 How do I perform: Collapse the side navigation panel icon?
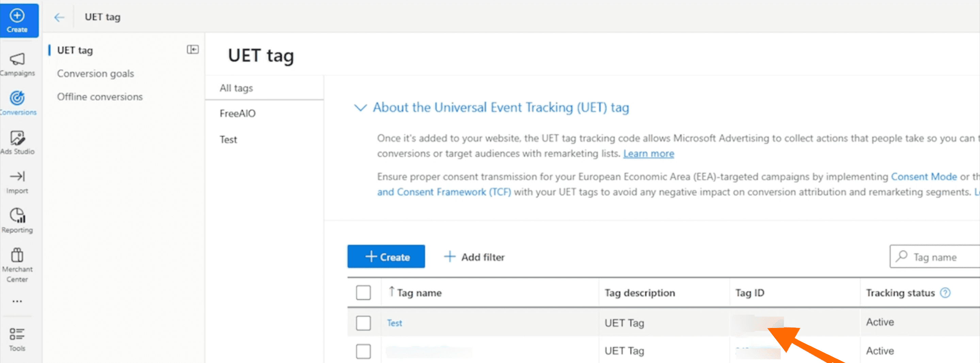coord(193,49)
